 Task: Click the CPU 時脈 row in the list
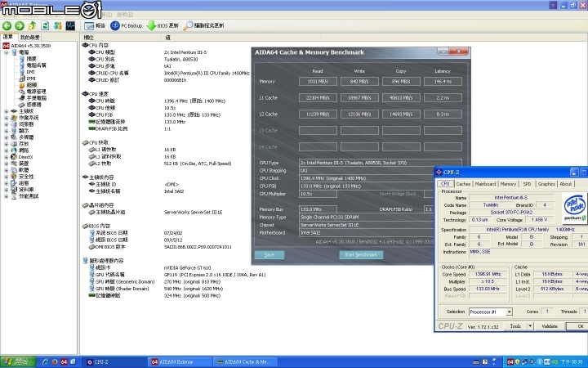(157, 101)
